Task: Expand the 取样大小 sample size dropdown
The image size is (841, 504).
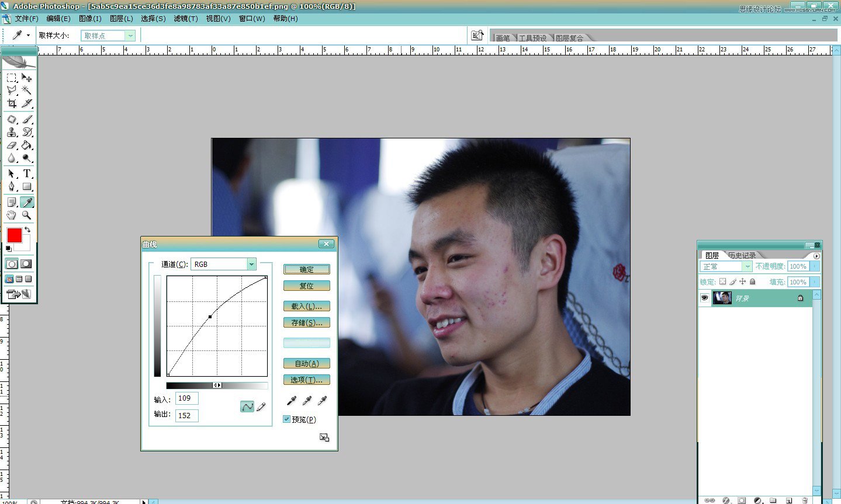Action: pos(130,36)
